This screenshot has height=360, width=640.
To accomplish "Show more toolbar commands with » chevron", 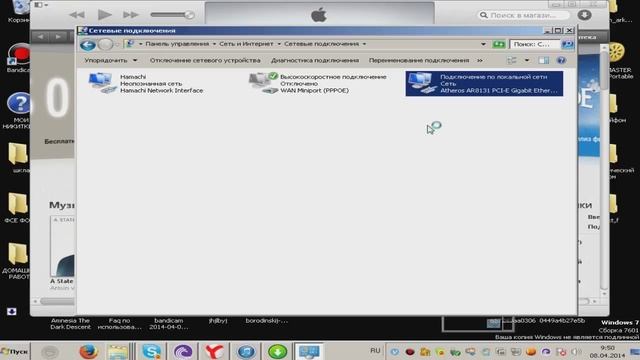I will coord(480,60).
